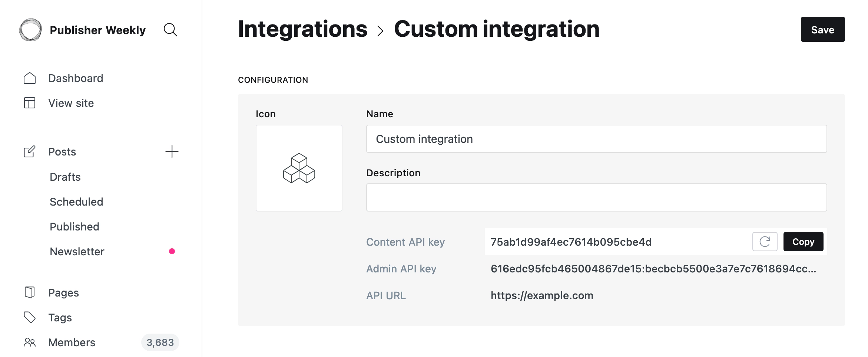Go to Published posts
This screenshot has height=357, width=868.
74,227
